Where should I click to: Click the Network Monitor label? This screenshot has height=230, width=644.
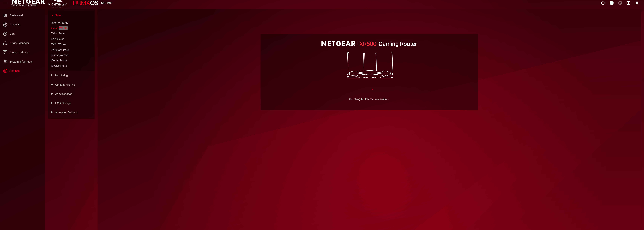[20, 52]
